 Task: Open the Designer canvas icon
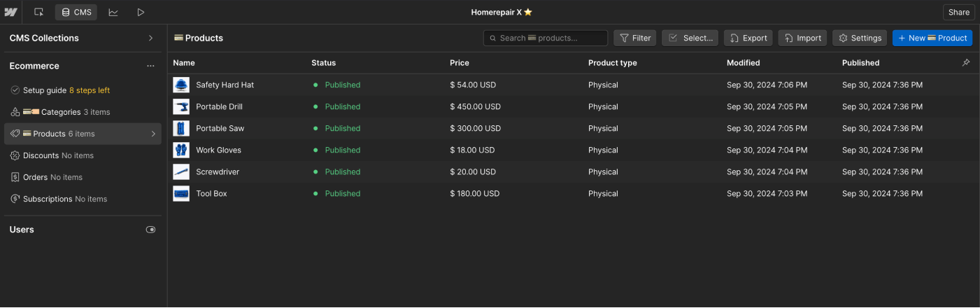click(38, 12)
